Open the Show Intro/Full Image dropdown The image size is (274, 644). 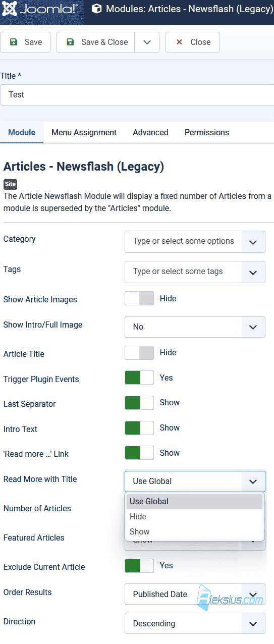[195, 327]
